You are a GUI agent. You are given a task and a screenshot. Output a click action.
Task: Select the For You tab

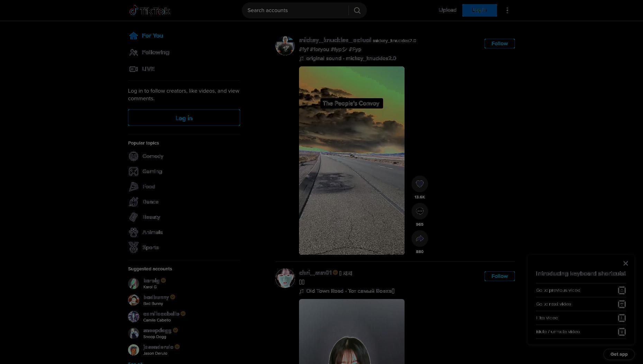[x=146, y=36]
